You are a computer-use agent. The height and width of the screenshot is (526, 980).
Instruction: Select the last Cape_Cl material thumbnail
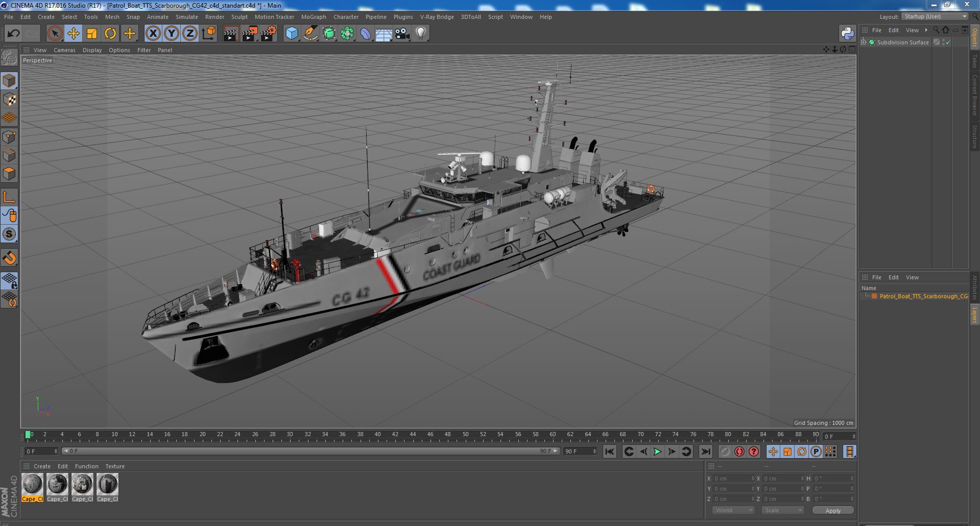click(107, 488)
